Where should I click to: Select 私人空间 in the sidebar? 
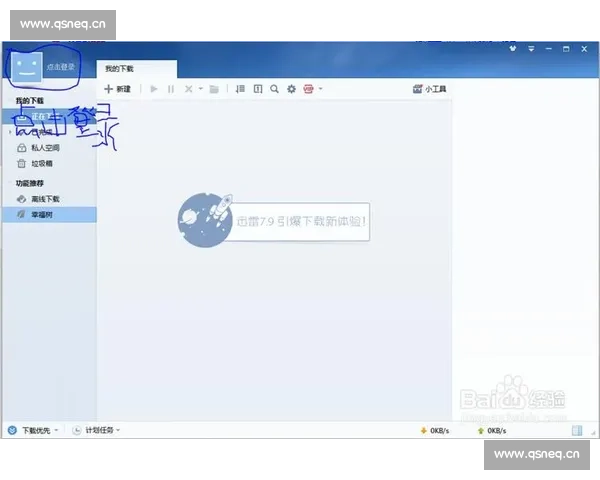[45, 147]
